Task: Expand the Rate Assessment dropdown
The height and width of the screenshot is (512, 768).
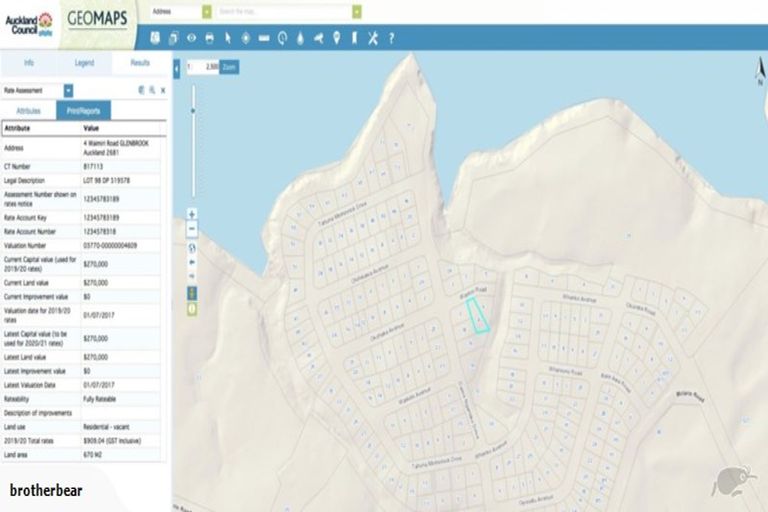Action: point(68,90)
